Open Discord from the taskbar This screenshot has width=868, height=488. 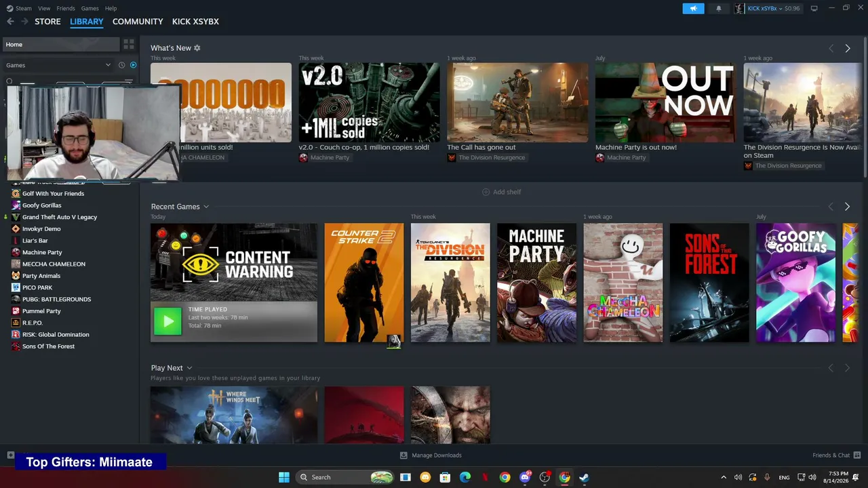[x=525, y=477]
